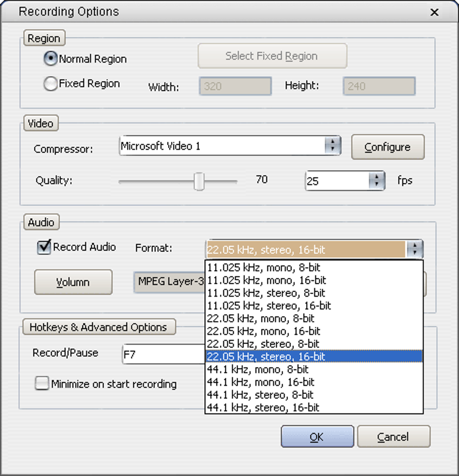Choose 11.025 kHz, stereo, 8-bit format
The image size is (459, 476).
(314, 293)
